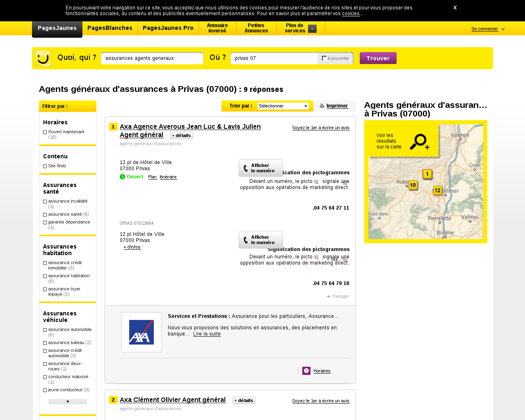The image size is (525, 420).
Task: Expand '+ détails' for Axa Clément Olivier
Action: [244, 400]
